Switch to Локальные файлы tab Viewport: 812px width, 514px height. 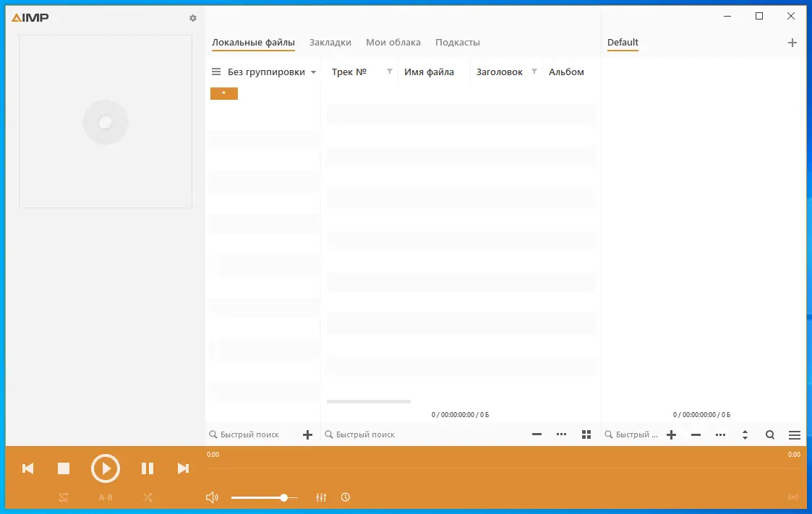(253, 43)
